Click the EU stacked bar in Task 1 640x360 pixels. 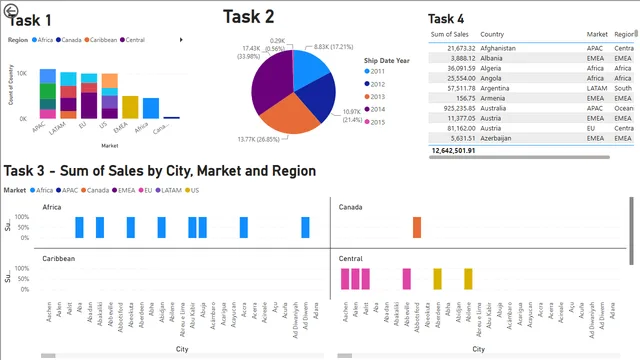89,96
